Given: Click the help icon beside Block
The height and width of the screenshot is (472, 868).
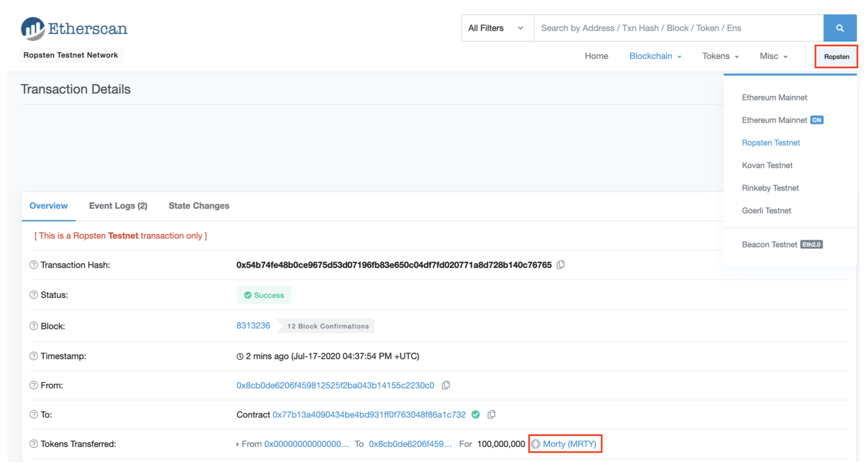Looking at the screenshot, I should tap(33, 326).
